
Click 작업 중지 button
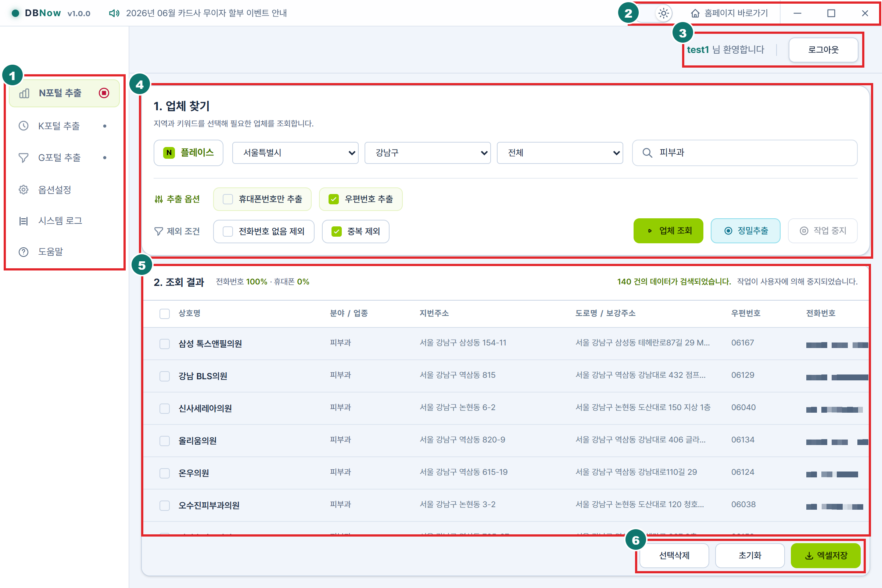point(823,231)
